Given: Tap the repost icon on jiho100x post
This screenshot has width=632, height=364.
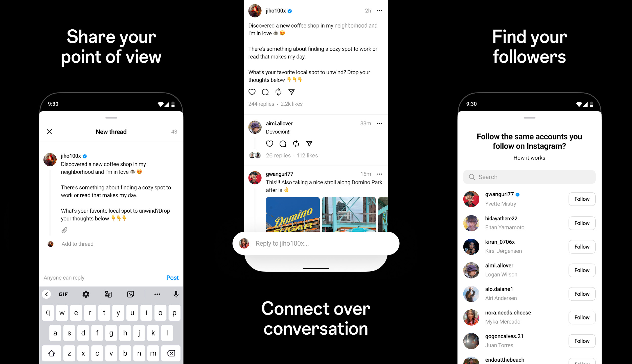Looking at the screenshot, I should tap(278, 92).
